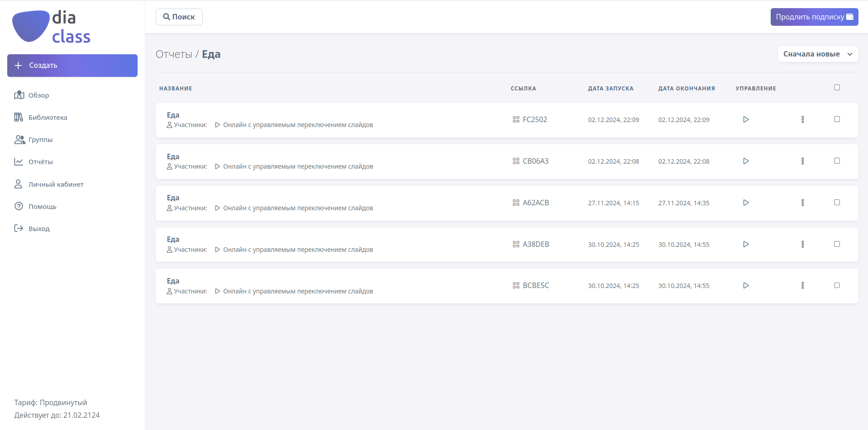Click the dia class logo
868x430 pixels.
coord(52,27)
